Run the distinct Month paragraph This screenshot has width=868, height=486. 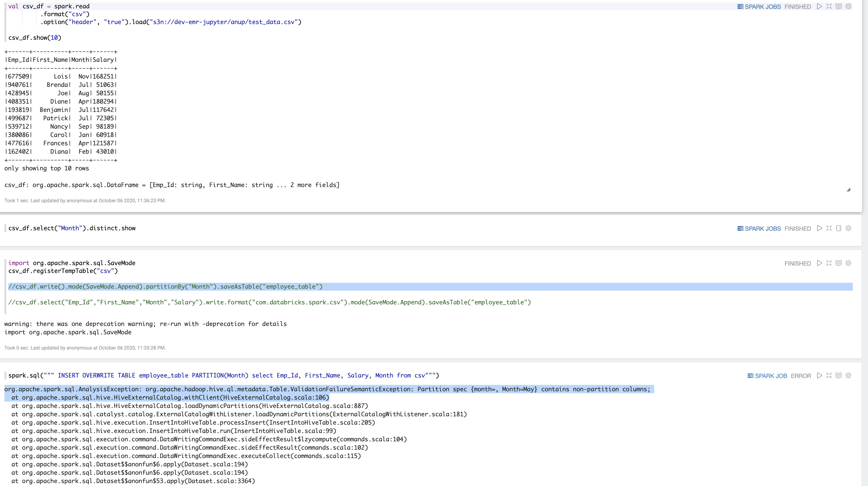click(x=819, y=228)
